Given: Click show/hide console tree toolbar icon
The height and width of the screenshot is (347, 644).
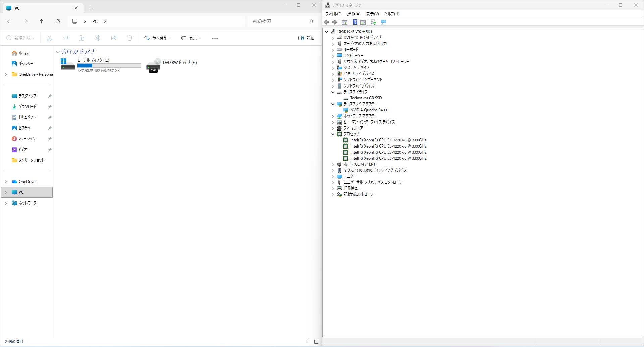Looking at the screenshot, I should tap(344, 22).
